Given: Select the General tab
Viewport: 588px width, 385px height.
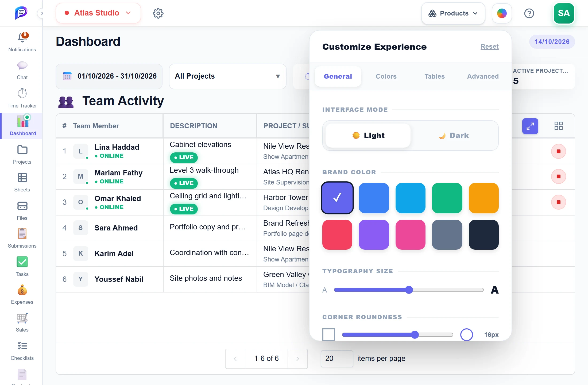Looking at the screenshot, I should (x=338, y=76).
